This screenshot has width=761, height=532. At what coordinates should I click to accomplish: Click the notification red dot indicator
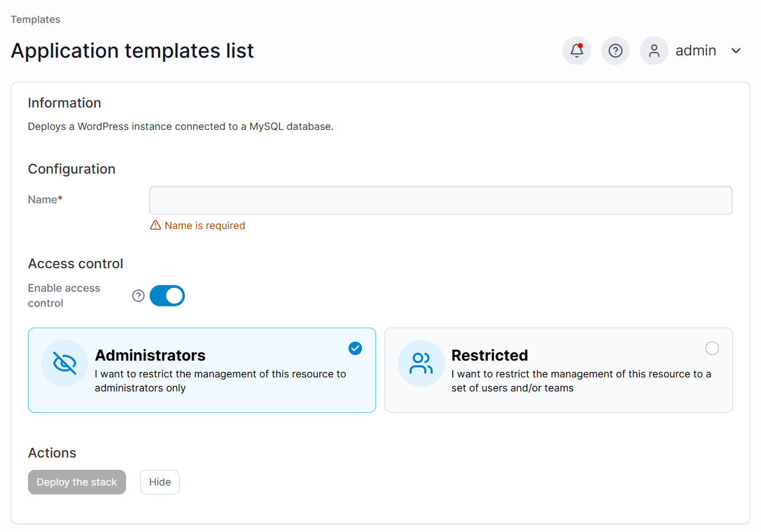tap(582, 44)
